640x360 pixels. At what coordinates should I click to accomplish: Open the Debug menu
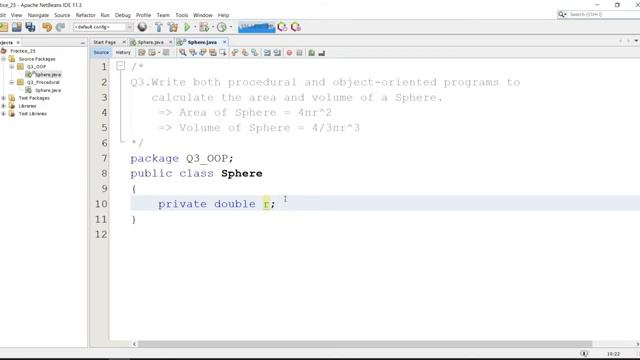122,15
